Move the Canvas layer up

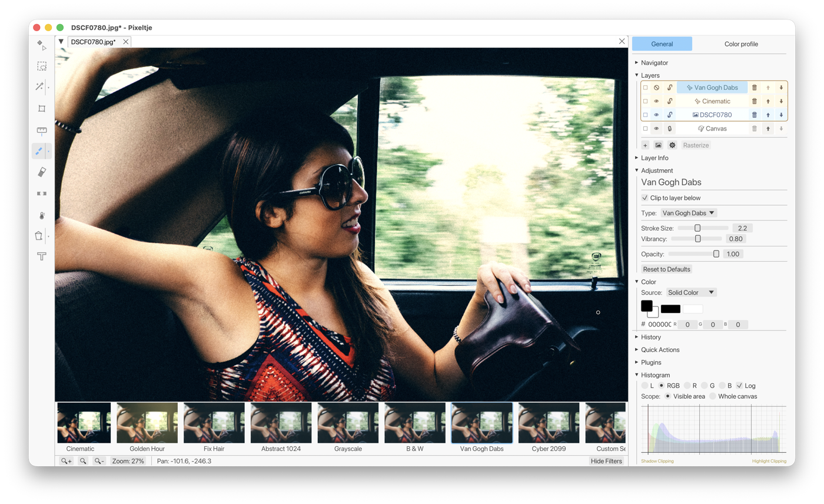coord(767,128)
